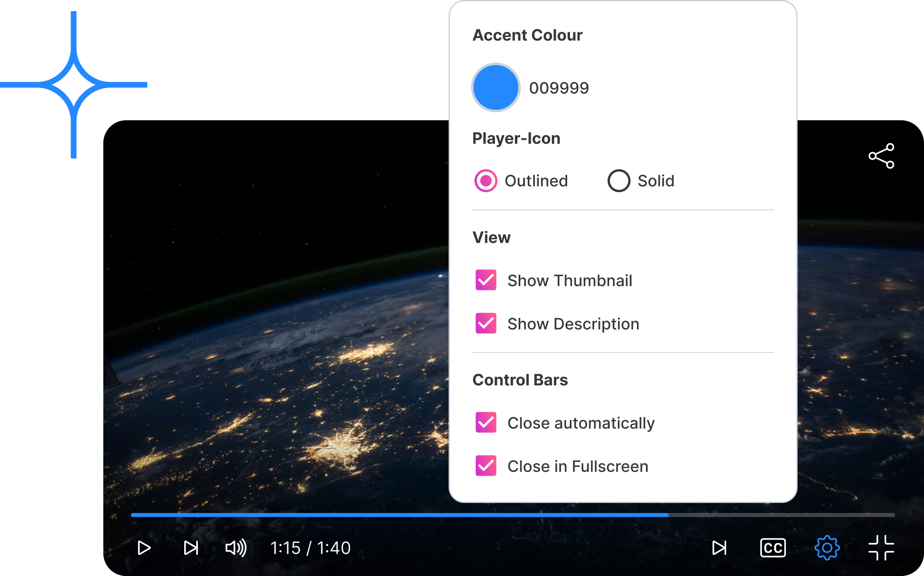The image size is (924, 576).
Task: Uncheck Close in Fullscreen
Action: [486, 466]
